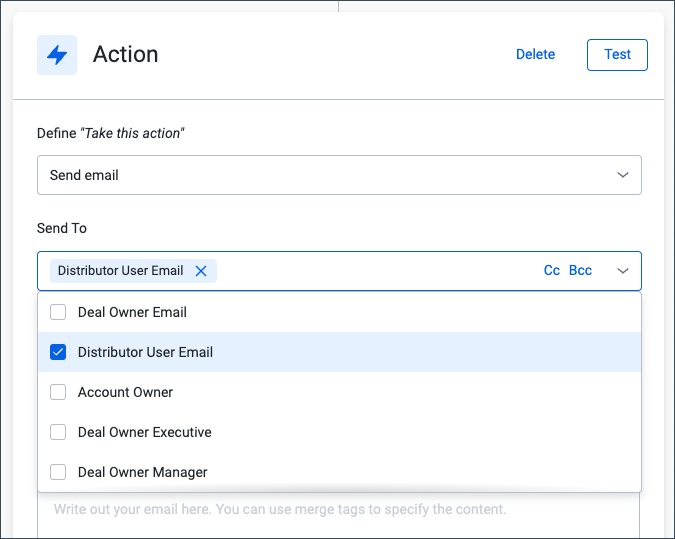
Task: Select the Deal Owner Manager checkbox
Action: 58,472
